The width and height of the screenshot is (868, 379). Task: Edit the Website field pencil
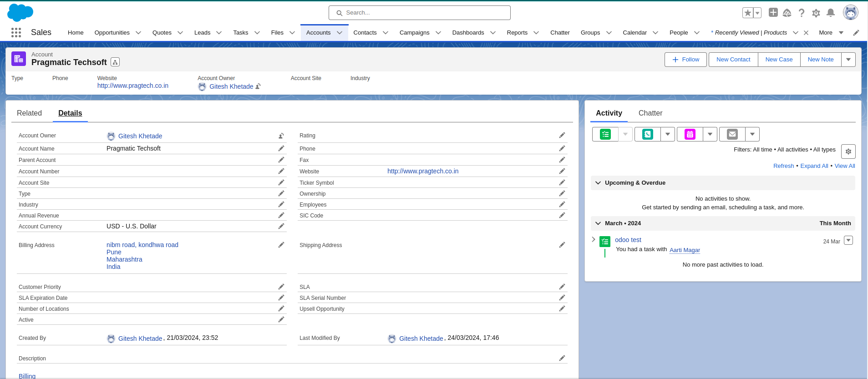pos(562,171)
